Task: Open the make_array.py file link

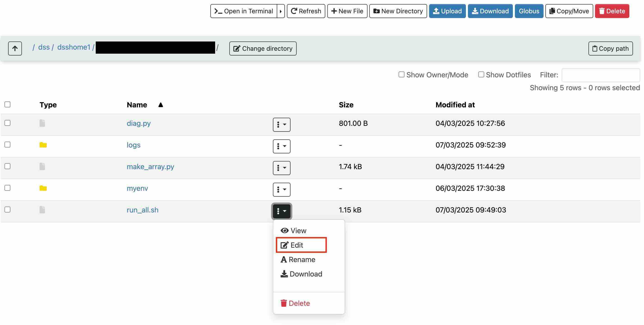Action: [x=150, y=166]
